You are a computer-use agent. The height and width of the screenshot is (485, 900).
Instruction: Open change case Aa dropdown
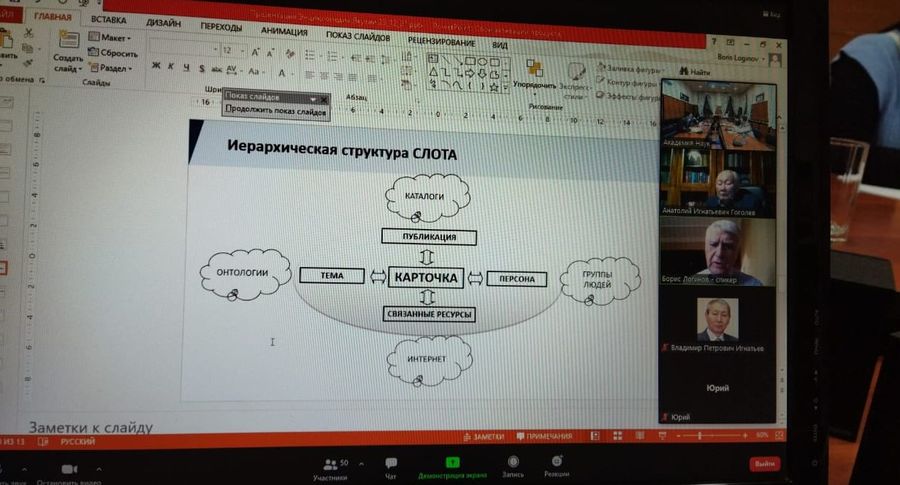(255, 72)
